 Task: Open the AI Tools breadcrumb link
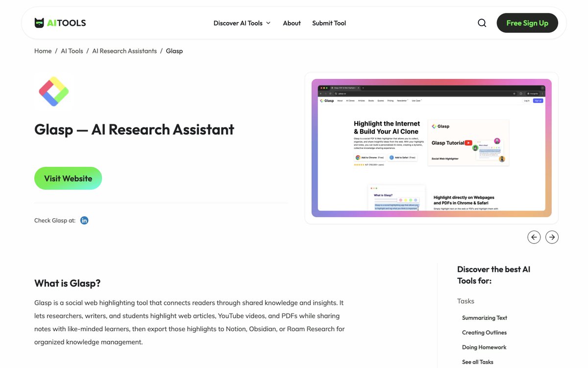point(72,51)
